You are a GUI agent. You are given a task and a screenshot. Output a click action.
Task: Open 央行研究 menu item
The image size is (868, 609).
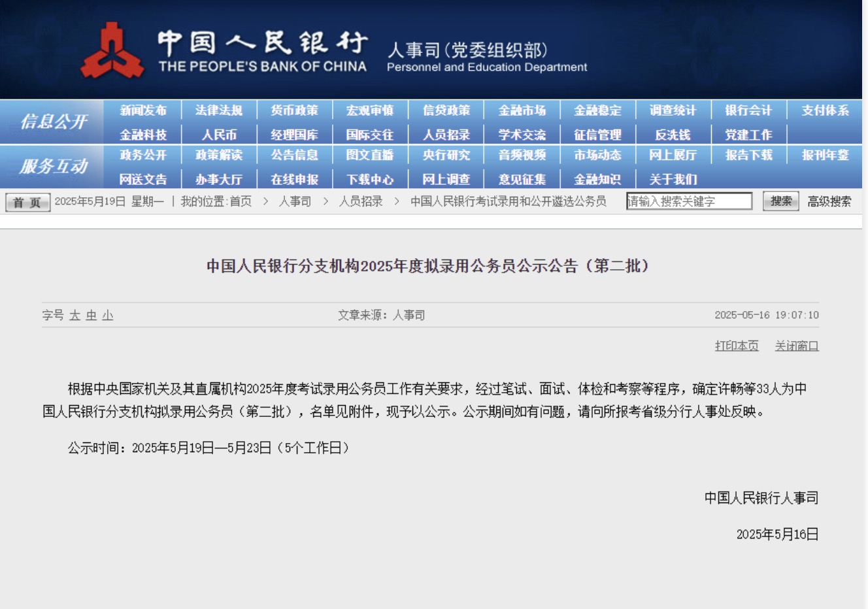[446, 155]
